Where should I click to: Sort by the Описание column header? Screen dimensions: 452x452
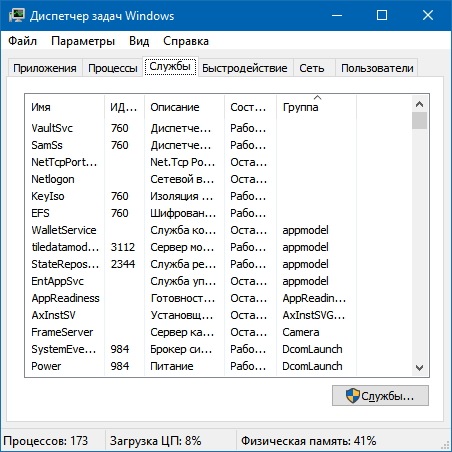point(184,107)
